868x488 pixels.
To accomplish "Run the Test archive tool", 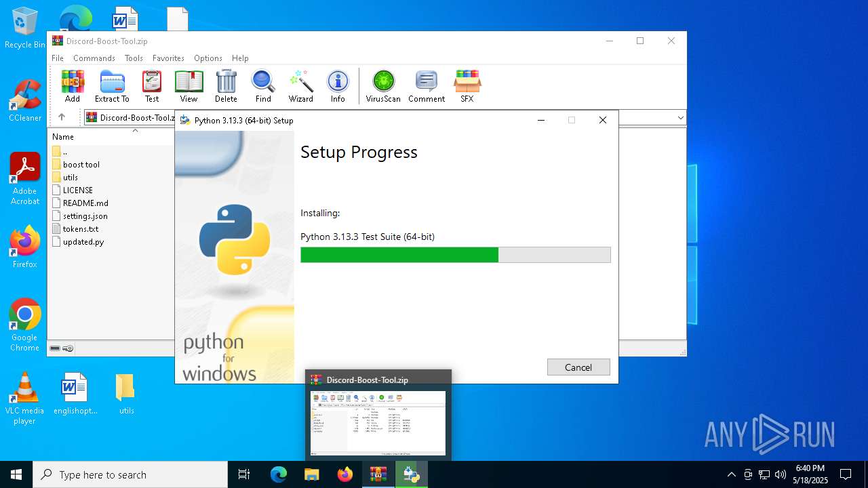I will (152, 86).
